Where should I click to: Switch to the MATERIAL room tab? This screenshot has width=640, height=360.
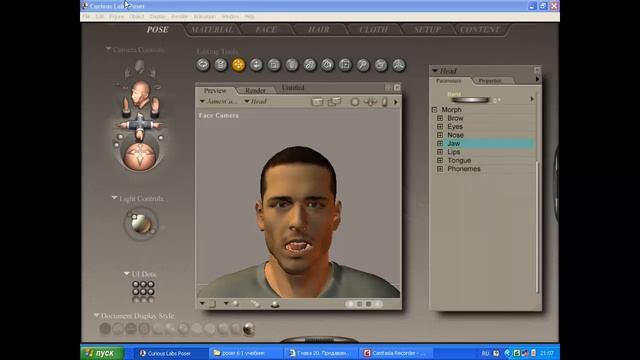212,29
